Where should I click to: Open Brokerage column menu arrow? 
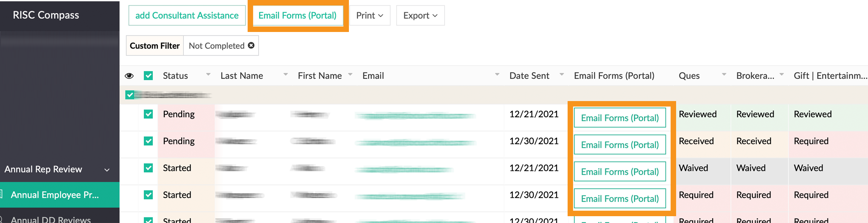782,75
